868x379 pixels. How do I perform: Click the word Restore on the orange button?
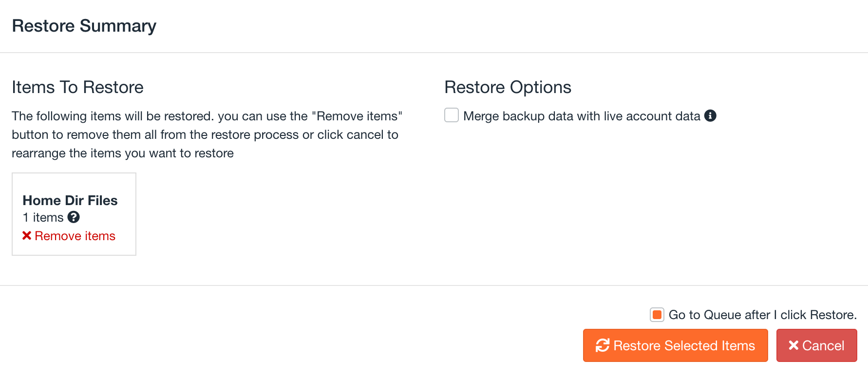[637, 345]
